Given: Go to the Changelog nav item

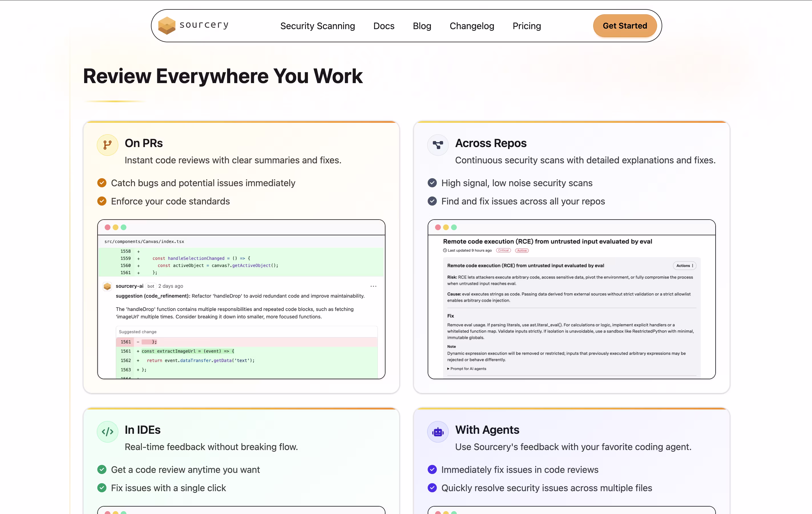Looking at the screenshot, I should coord(472,26).
